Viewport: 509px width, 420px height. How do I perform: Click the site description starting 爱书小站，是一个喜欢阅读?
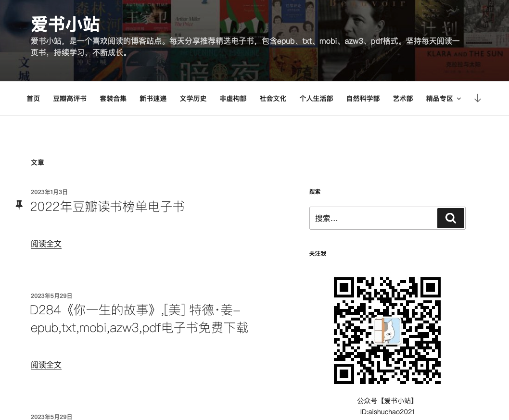pos(245,47)
